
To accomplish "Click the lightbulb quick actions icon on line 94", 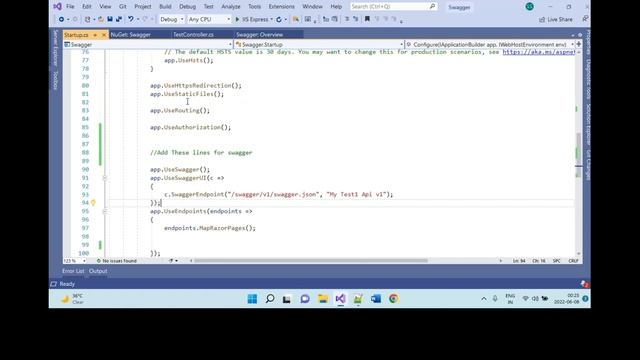I will (93, 202).
